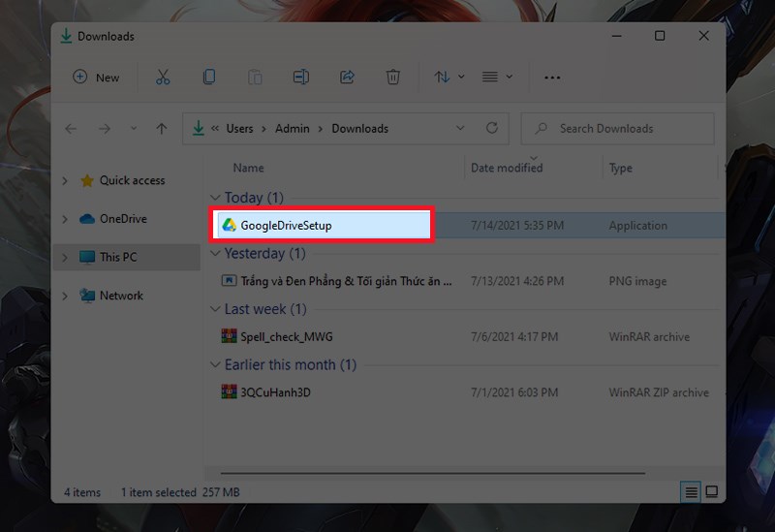This screenshot has width=775, height=532.
Task: Switch to details view layout
Action: click(691, 492)
